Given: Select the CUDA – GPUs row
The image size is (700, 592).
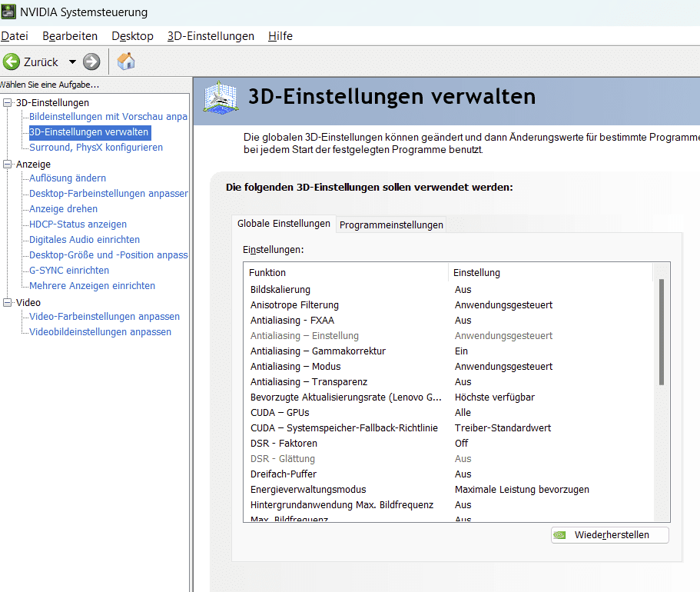Looking at the screenshot, I should point(449,413).
